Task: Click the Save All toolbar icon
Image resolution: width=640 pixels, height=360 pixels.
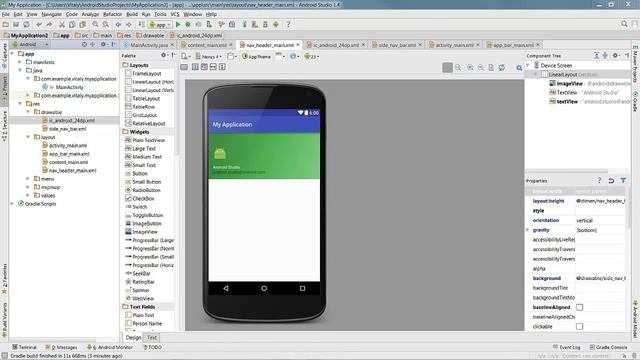Action: (x=16, y=25)
